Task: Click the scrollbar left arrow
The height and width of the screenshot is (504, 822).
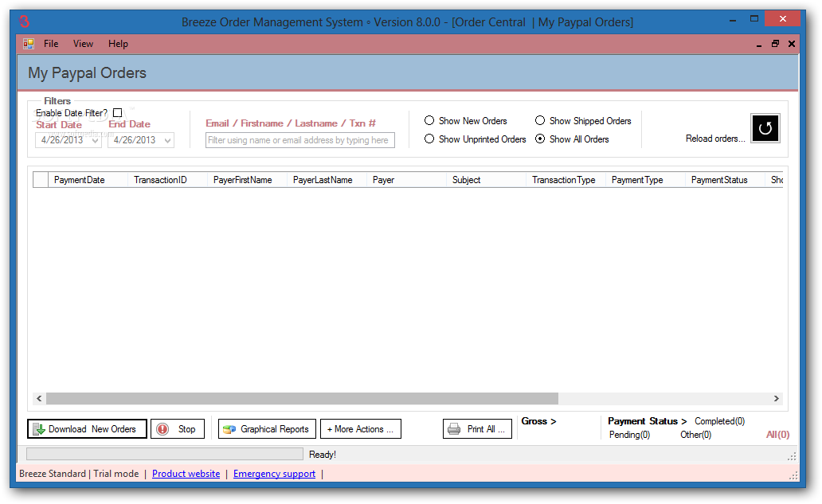Action: tap(39, 399)
